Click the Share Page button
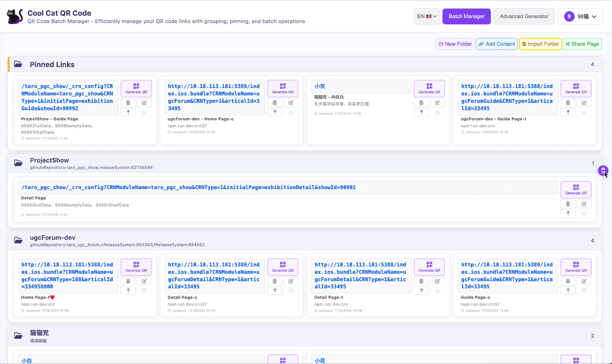Screen dimensions: 612x364 pyautogui.click(x=582, y=44)
